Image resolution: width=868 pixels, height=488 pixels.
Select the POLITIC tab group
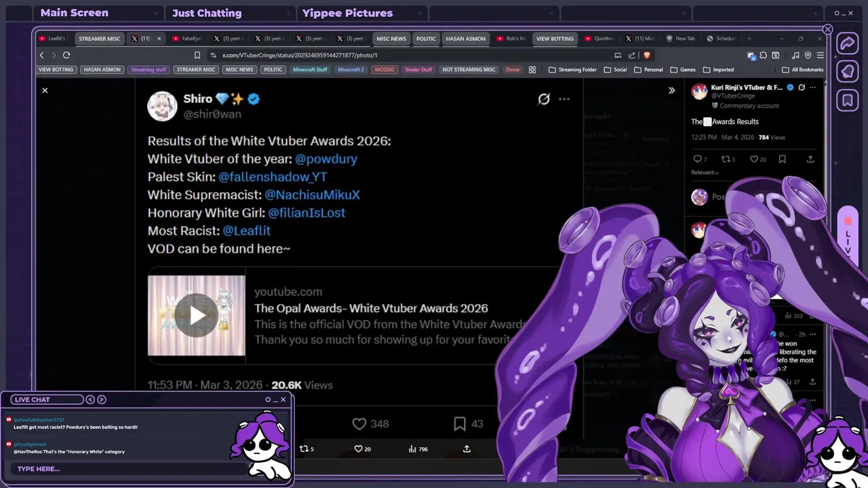426,39
